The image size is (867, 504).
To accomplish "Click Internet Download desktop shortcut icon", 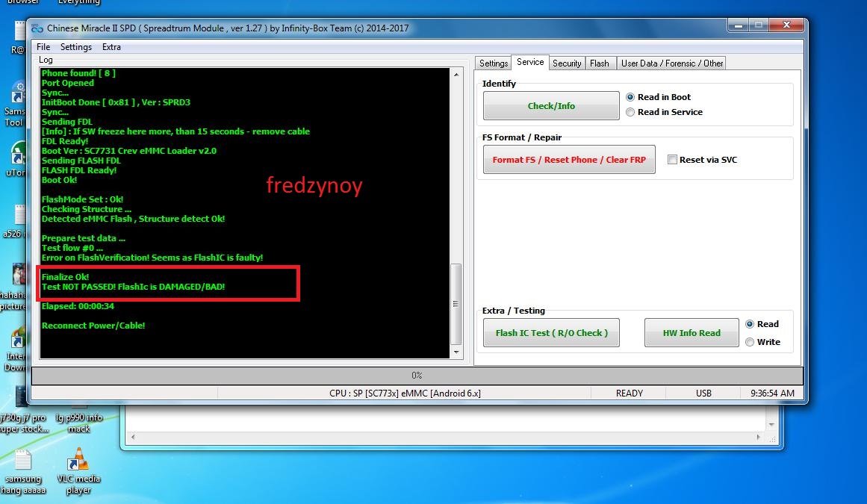I will click(x=18, y=337).
